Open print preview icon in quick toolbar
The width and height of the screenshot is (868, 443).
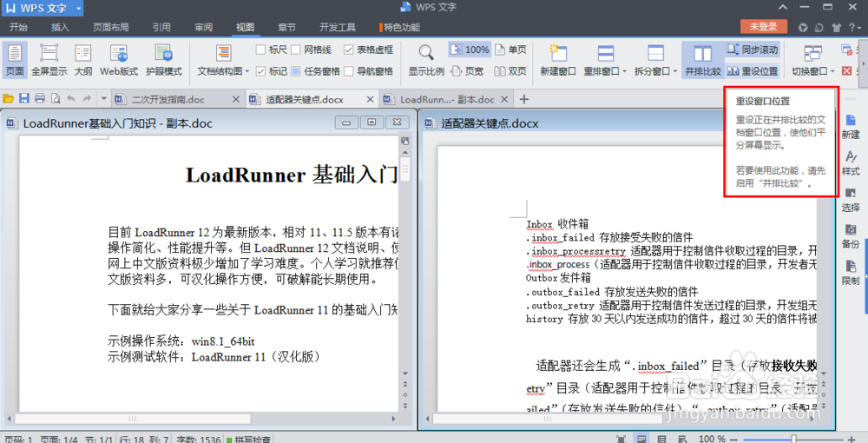pyautogui.click(x=56, y=98)
